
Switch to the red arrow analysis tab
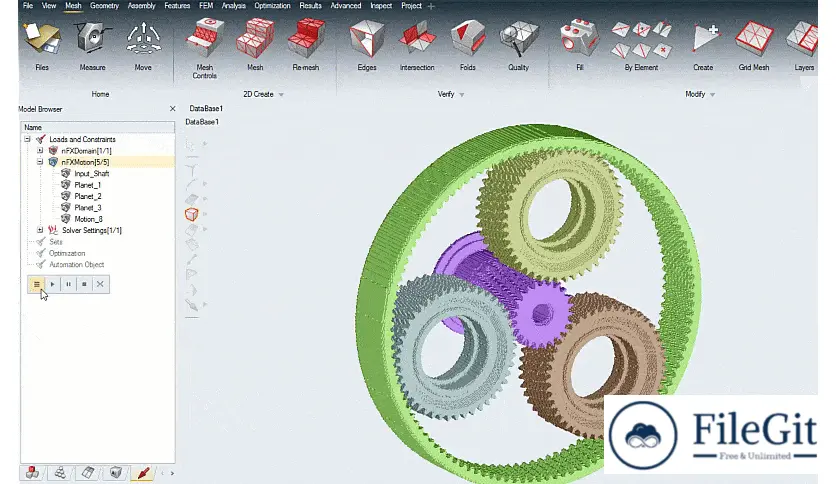(143, 472)
